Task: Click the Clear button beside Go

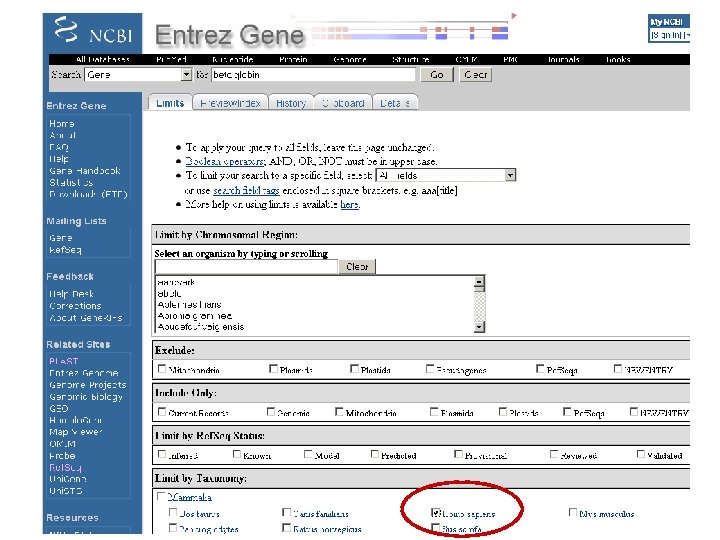Action: coord(475,75)
